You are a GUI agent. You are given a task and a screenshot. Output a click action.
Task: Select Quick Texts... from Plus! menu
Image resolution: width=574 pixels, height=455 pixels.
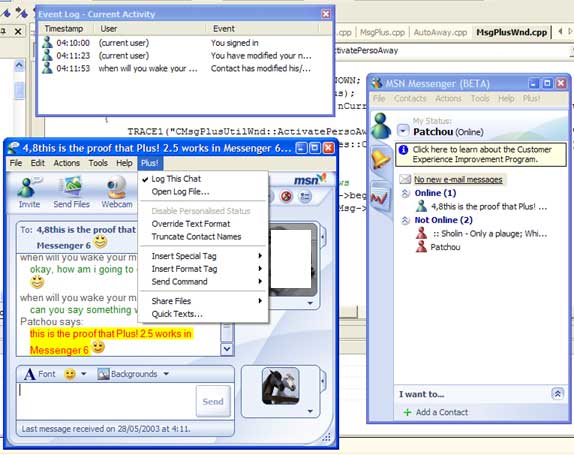[x=204, y=314]
